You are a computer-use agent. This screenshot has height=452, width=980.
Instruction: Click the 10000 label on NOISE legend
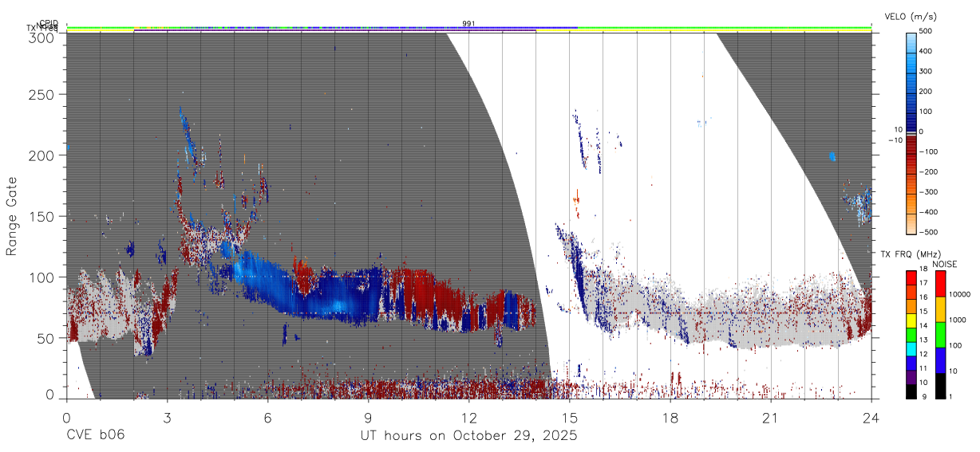[x=959, y=294]
